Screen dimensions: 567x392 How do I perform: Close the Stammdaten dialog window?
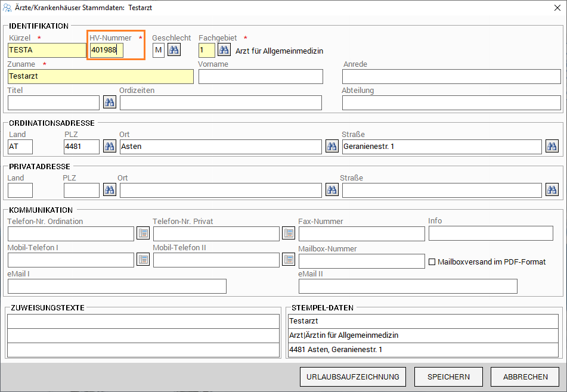(556, 8)
